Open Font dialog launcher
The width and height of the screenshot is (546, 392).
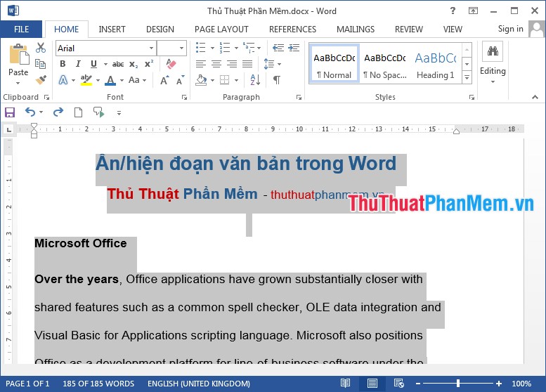pyautogui.click(x=184, y=98)
